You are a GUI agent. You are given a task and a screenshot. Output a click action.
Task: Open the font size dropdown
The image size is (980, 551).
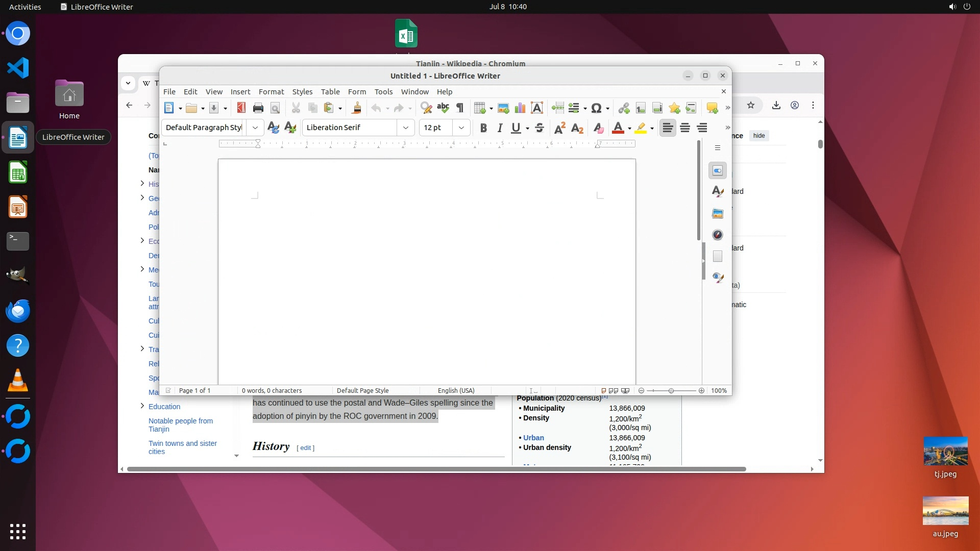(x=461, y=128)
